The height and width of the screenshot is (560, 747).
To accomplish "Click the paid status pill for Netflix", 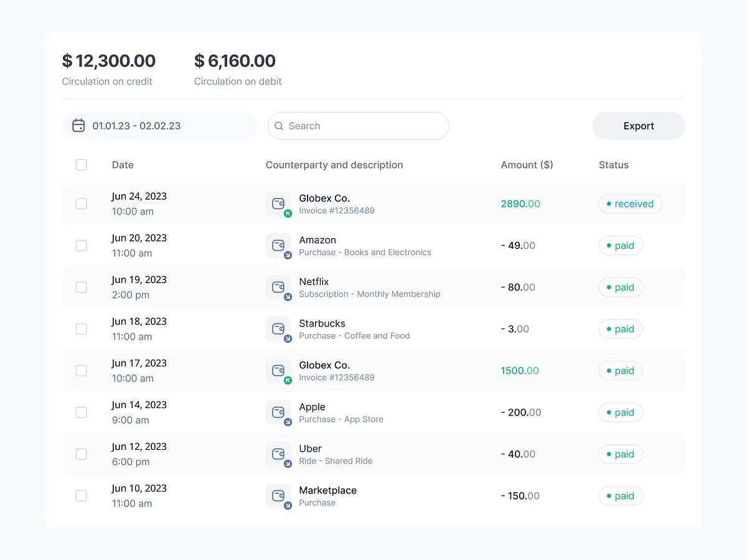I will point(620,287).
